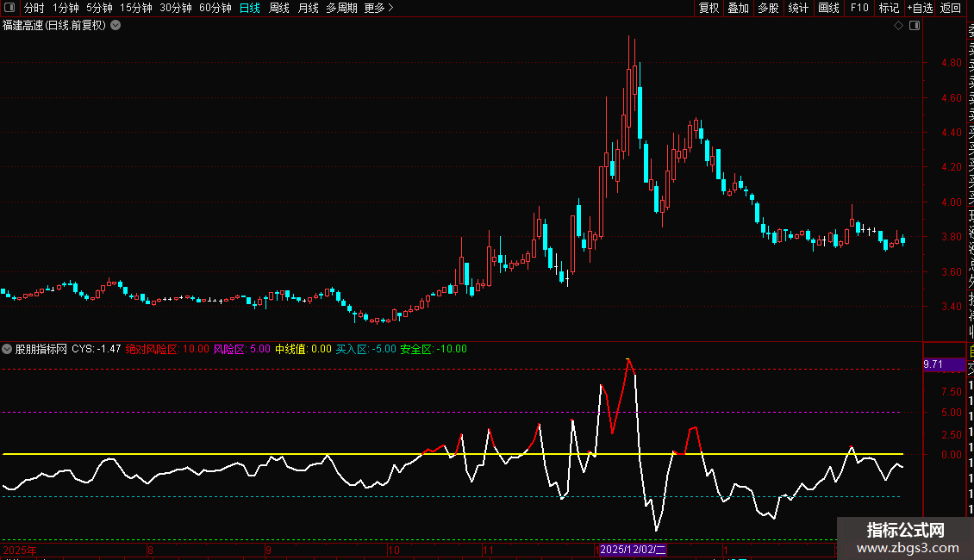Switch to the 月线 monthly chart
974x560 pixels.
308,8
